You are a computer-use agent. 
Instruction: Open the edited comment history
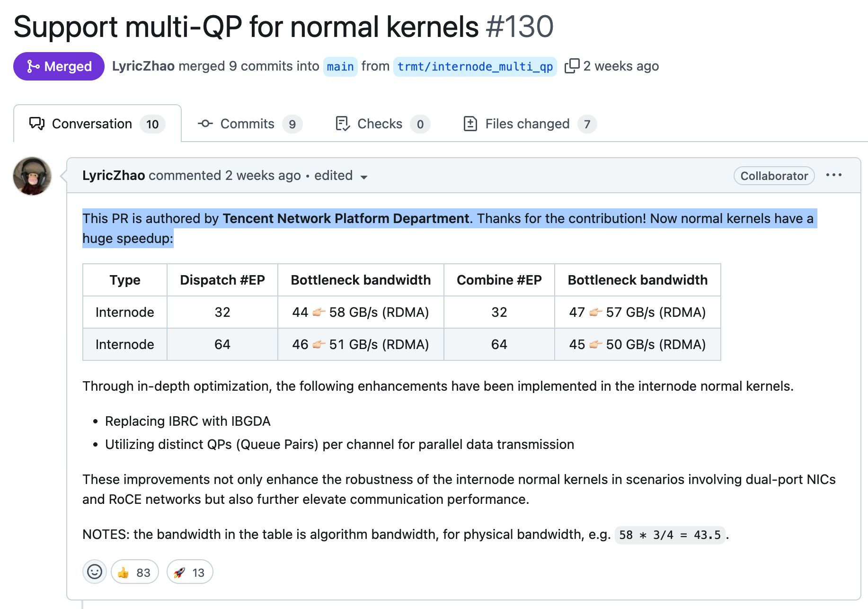(333, 176)
